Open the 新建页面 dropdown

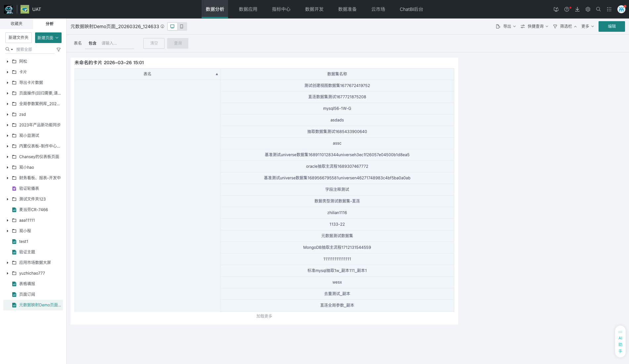pos(48,38)
